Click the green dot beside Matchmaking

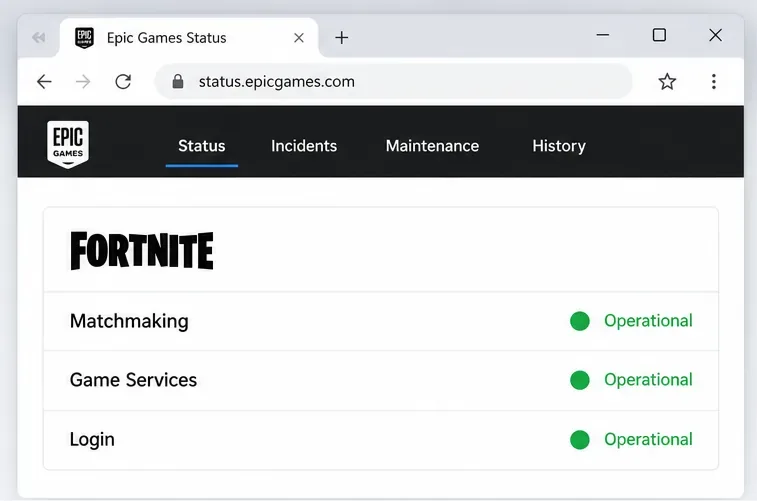[x=579, y=321]
